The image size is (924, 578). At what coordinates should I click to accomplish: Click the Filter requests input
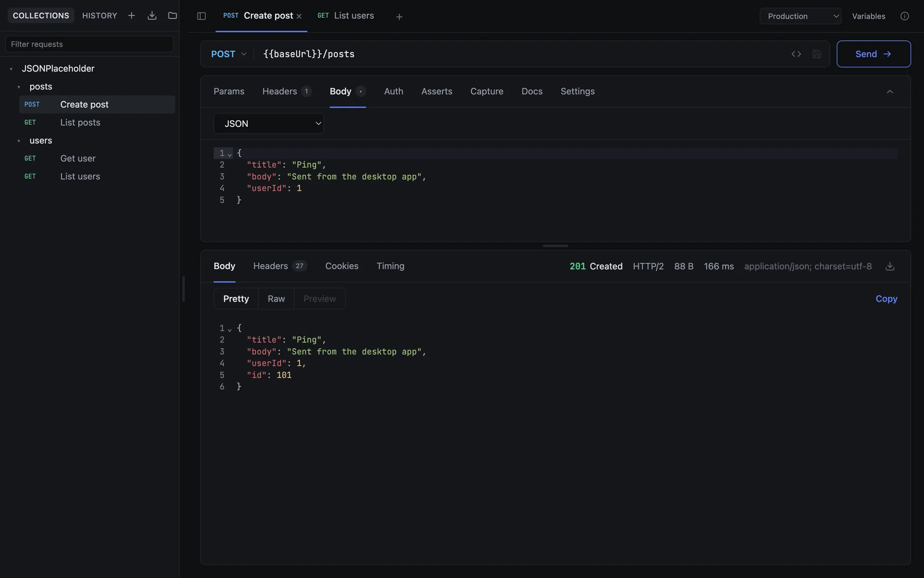click(90, 44)
